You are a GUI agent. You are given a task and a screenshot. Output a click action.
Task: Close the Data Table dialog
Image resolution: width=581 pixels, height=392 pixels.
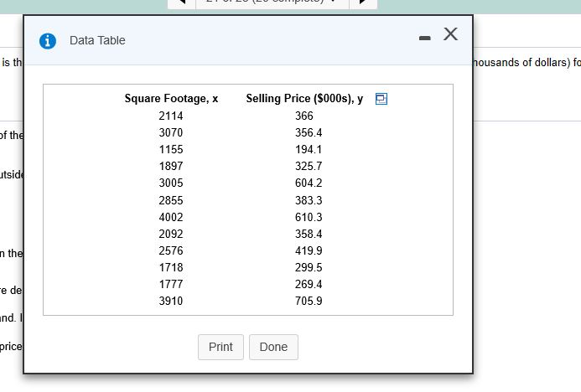tap(450, 34)
